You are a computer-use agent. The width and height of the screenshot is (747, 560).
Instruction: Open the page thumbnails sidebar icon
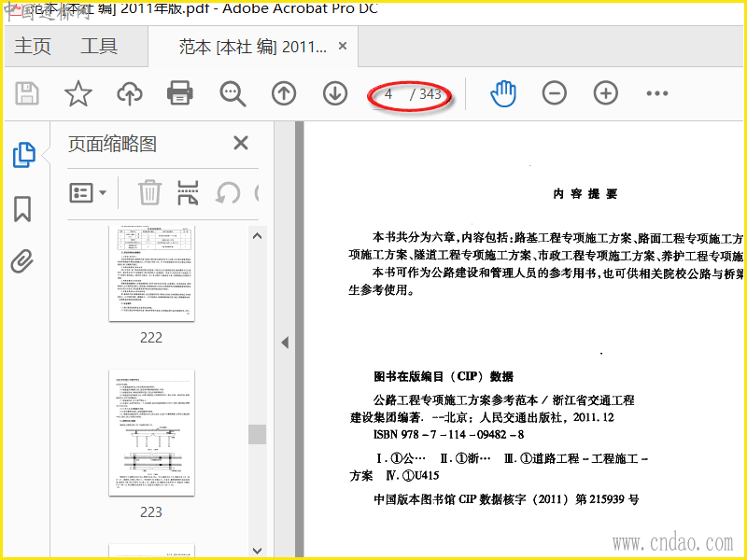click(24, 155)
